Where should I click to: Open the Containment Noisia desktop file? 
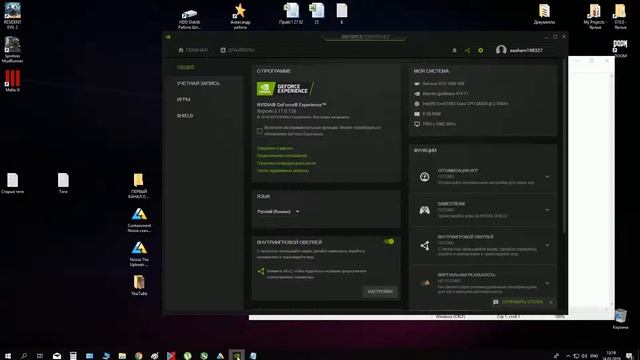pos(139,220)
